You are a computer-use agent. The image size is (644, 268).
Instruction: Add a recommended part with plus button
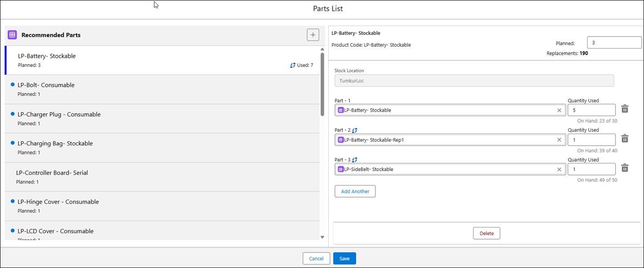point(313,35)
